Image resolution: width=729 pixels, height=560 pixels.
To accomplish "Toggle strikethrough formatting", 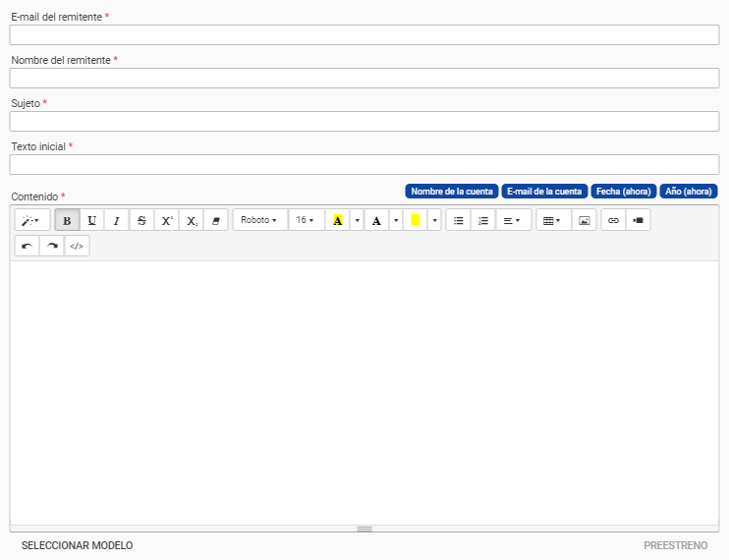I will point(141,220).
